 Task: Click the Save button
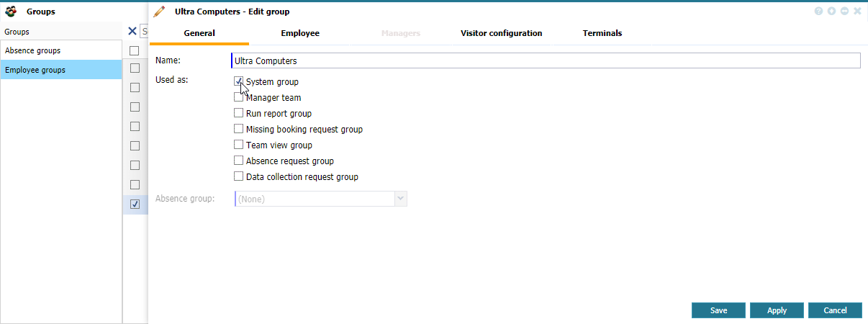tap(718, 310)
